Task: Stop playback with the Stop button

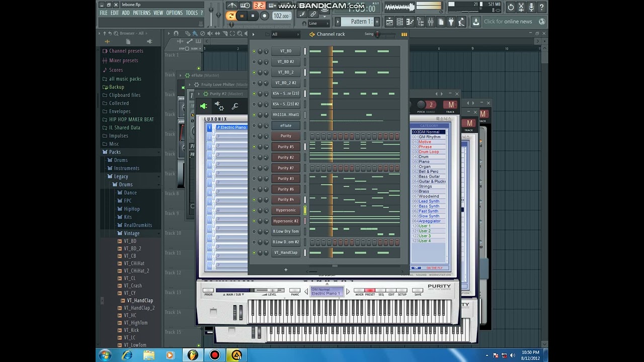Action: [x=253, y=16]
